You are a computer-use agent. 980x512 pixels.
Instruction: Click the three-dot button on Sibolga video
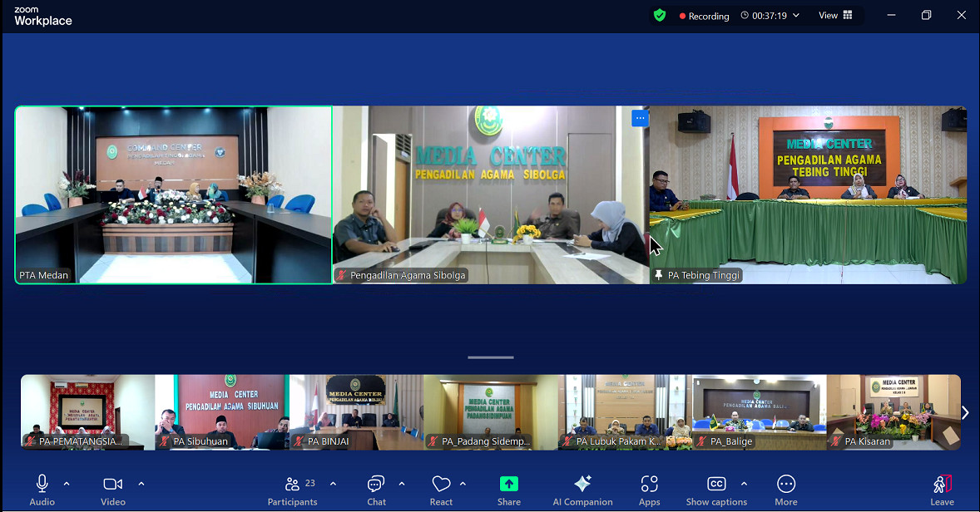click(x=640, y=118)
